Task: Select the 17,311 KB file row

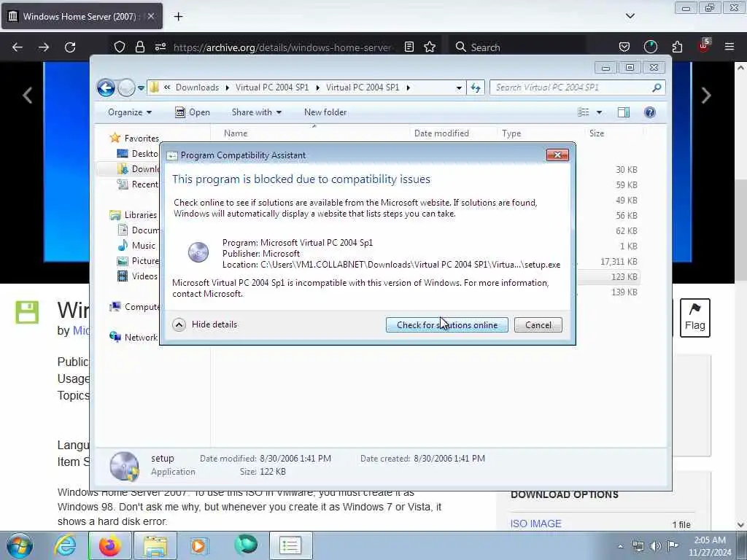Action: pyautogui.click(x=609, y=262)
